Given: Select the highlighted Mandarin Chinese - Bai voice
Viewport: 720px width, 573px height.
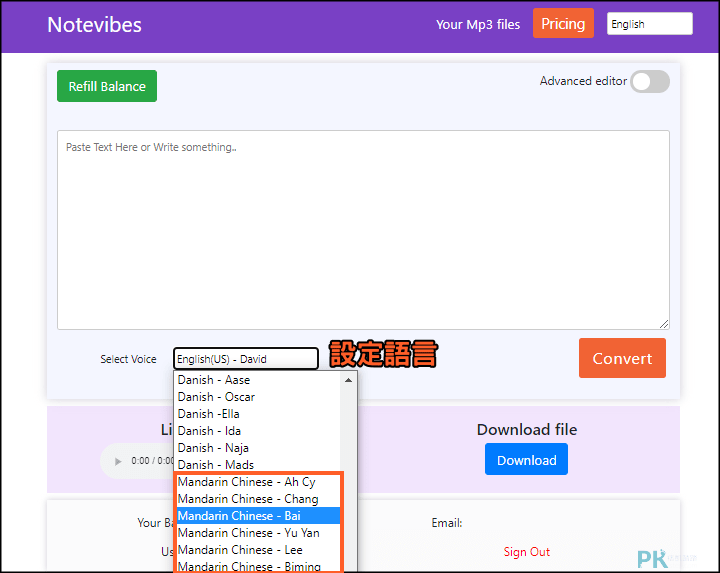Looking at the screenshot, I should click(x=258, y=516).
